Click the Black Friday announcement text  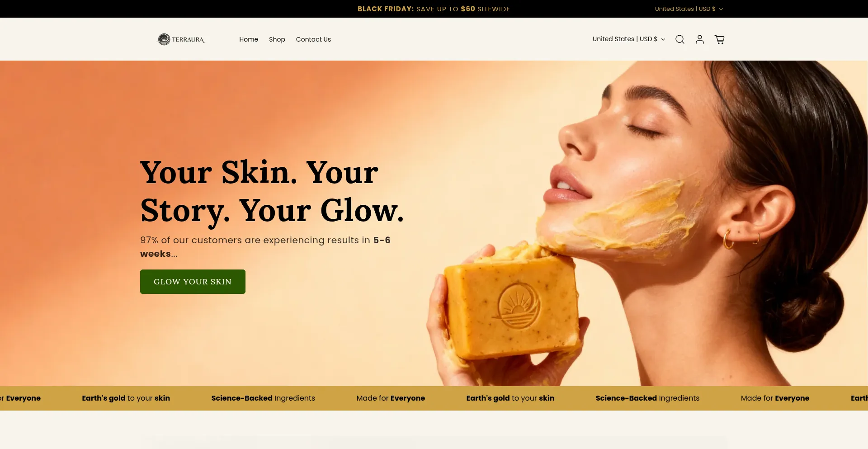pyautogui.click(x=434, y=9)
